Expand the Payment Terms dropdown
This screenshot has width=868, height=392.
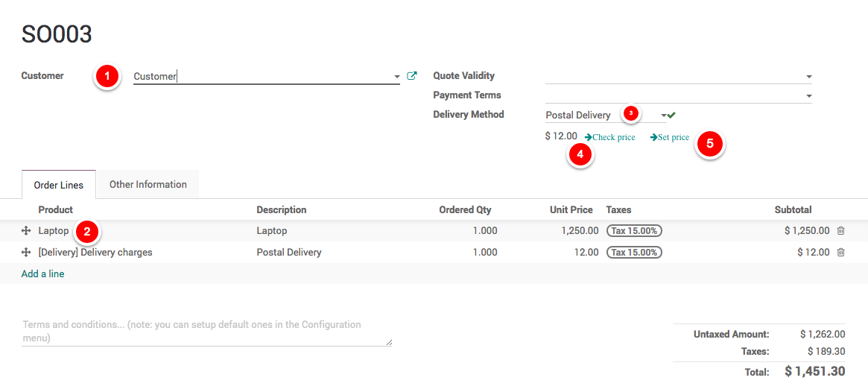808,96
